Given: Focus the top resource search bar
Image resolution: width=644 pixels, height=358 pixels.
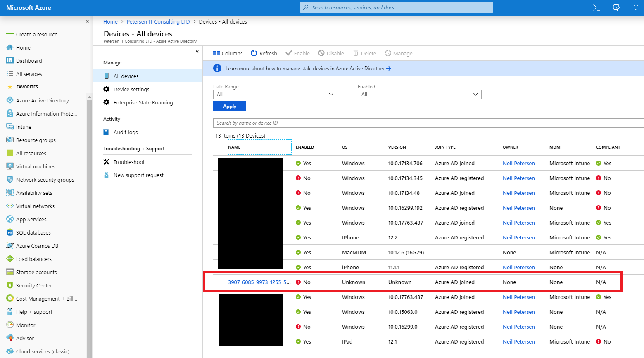Looking at the screenshot, I should click(x=397, y=7).
